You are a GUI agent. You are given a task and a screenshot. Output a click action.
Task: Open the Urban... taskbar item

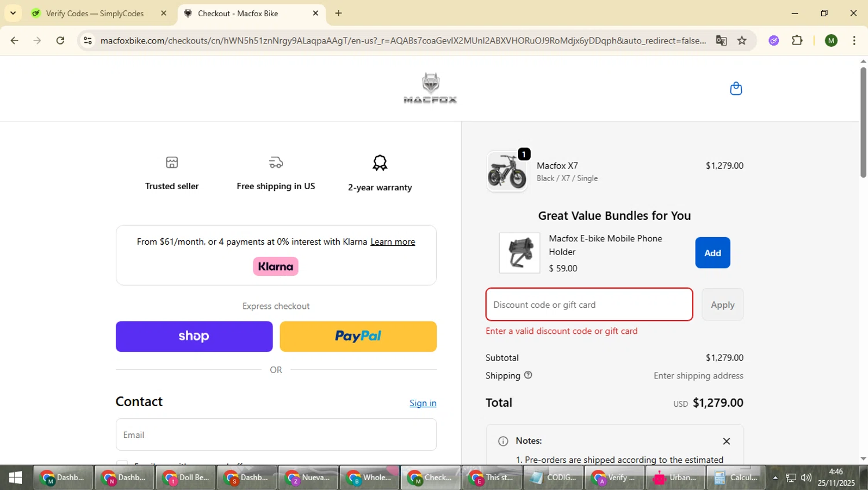click(x=675, y=478)
